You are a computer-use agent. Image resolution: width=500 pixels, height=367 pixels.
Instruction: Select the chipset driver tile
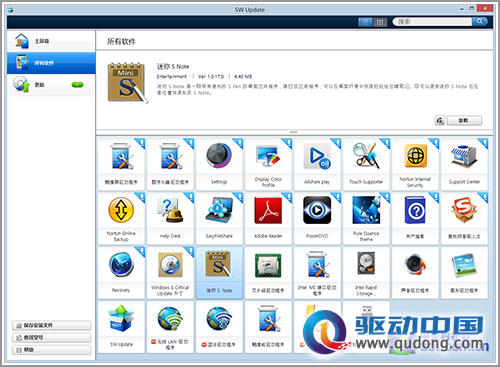[x=268, y=273]
